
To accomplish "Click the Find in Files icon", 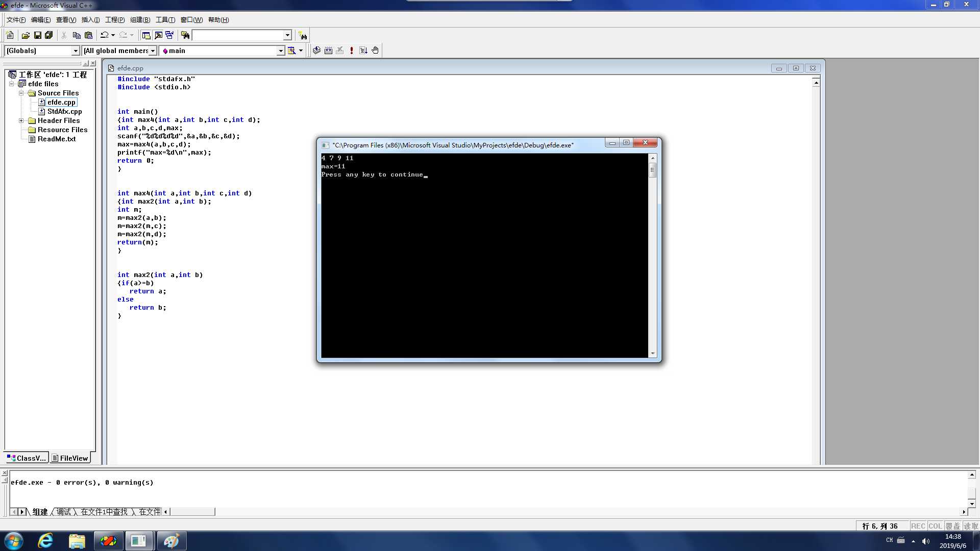I will click(185, 35).
